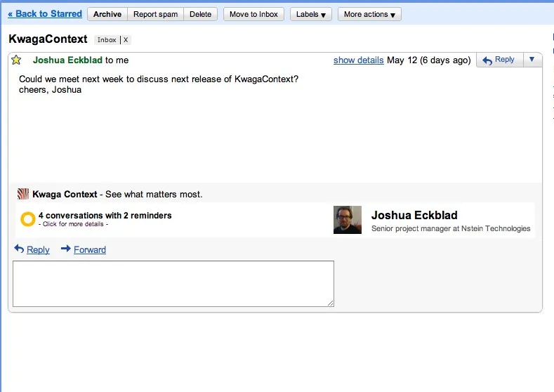The width and height of the screenshot is (554, 392).
Task: Click the date 'May 12 (6 days ago)'
Action: click(x=429, y=60)
